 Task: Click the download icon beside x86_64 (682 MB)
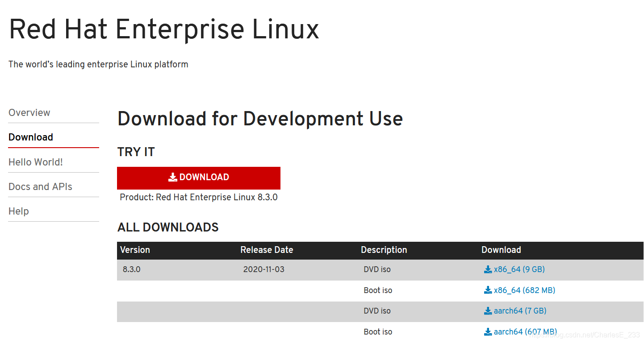(487, 290)
